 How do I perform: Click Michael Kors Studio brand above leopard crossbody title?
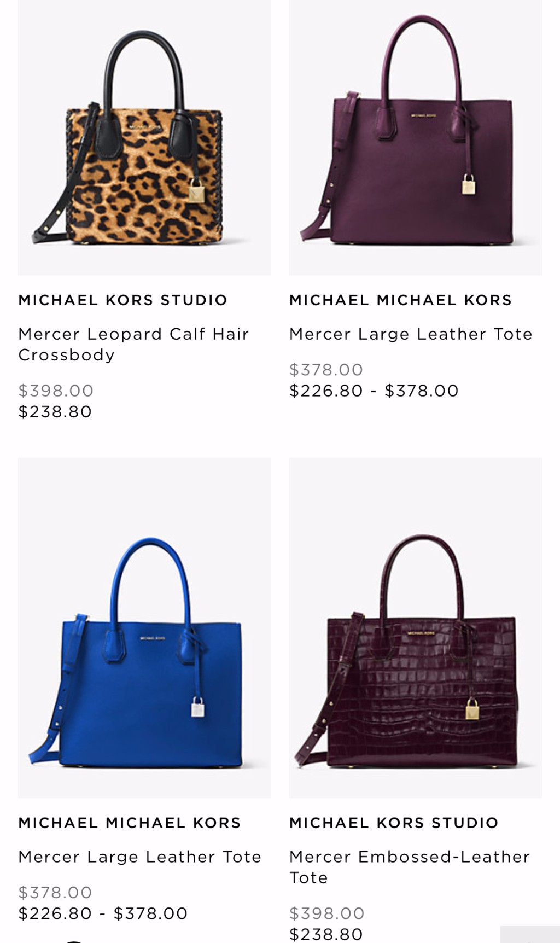pyautogui.click(x=122, y=300)
